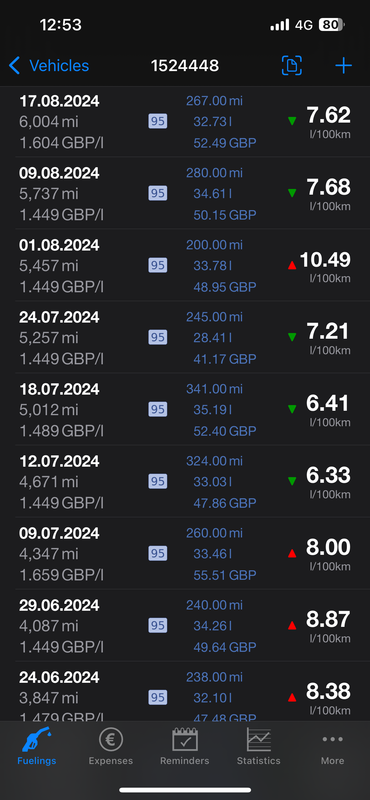Tap red up arrow beside 8.87
370x800 pixels.
[292, 625]
